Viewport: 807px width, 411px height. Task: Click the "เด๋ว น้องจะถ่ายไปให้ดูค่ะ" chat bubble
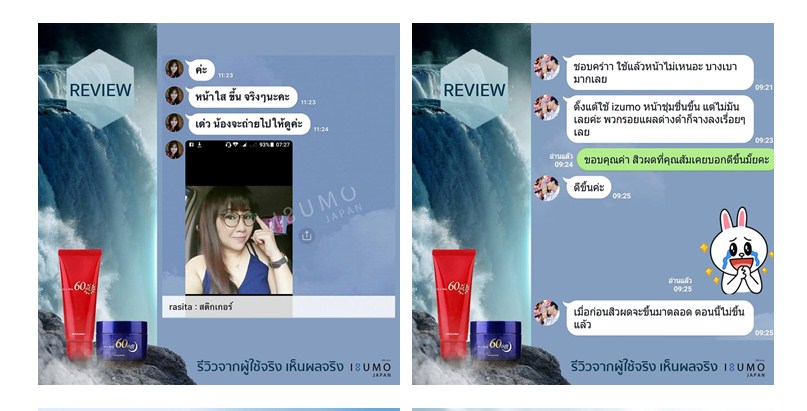click(248, 124)
